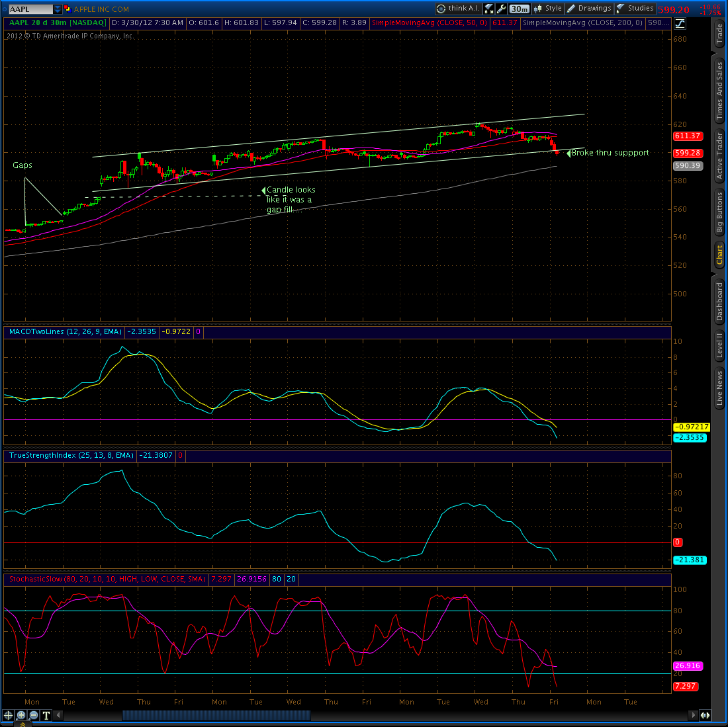
Task: Open the Dashboard side tab
Action: point(719,302)
